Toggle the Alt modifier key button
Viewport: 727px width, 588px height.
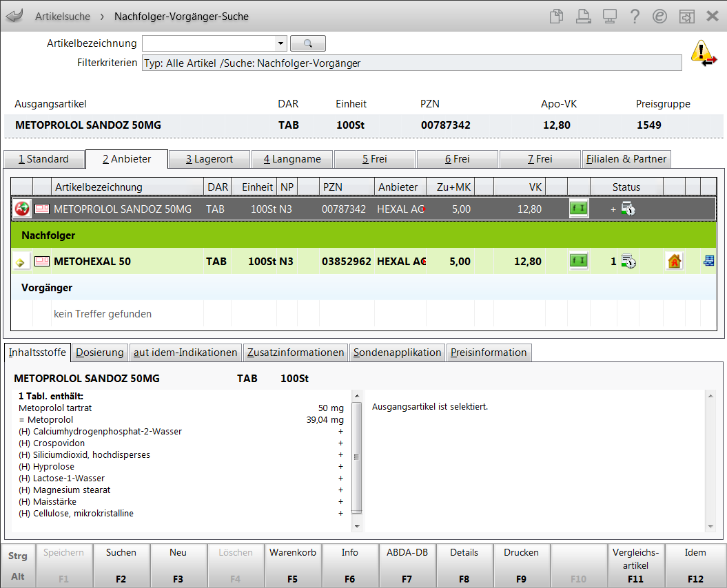[18, 576]
